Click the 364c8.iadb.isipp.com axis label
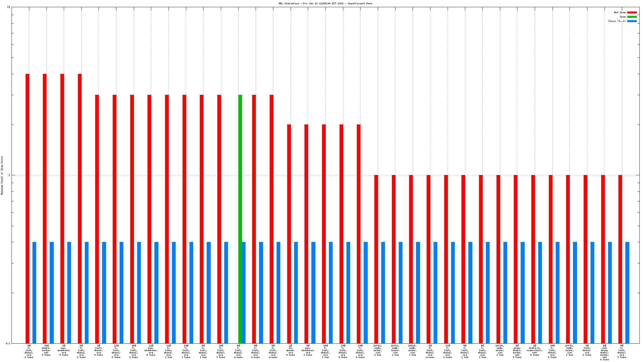Viewport: 644px width, 362px height. (x=413, y=350)
